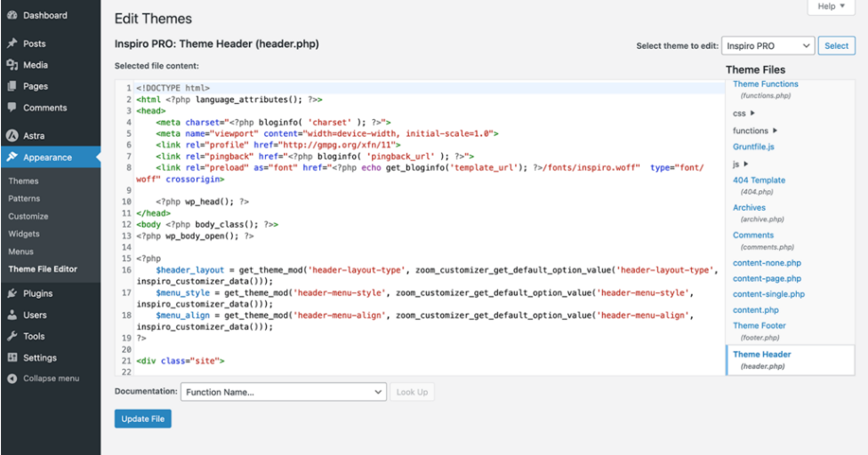The height and width of the screenshot is (455, 868).
Task: Expand the js folder
Action: (x=740, y=164)
